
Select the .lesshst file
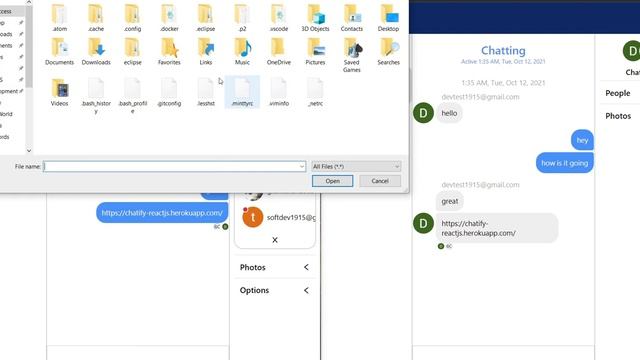(x=206, y=93)
